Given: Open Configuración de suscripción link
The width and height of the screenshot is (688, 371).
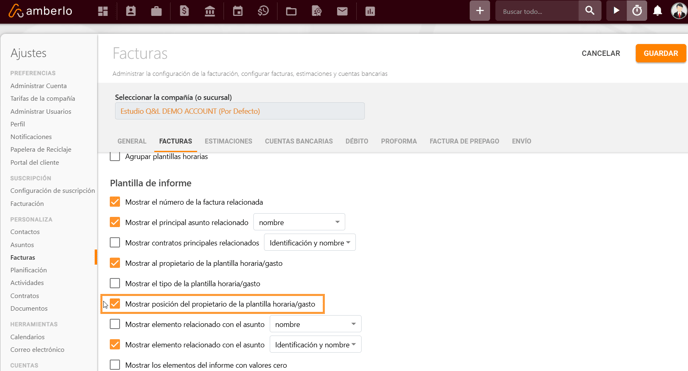Looking at the screenshot, I should coord(53,191).
